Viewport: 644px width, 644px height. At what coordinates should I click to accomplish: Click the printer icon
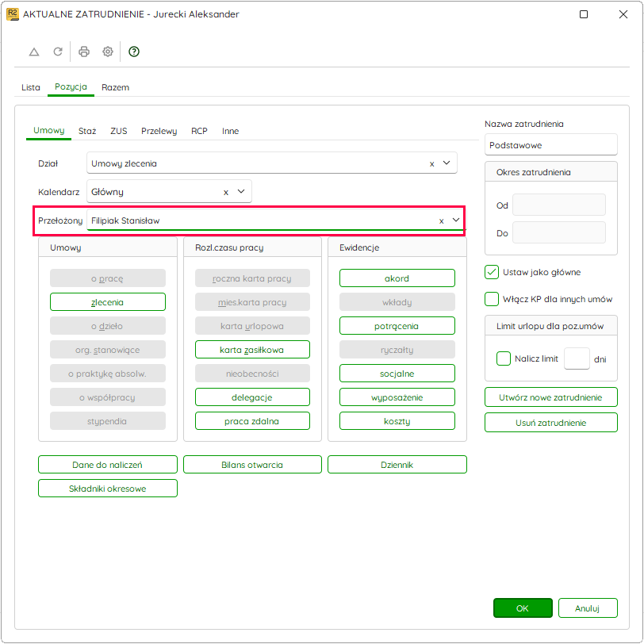coord(84,52)
